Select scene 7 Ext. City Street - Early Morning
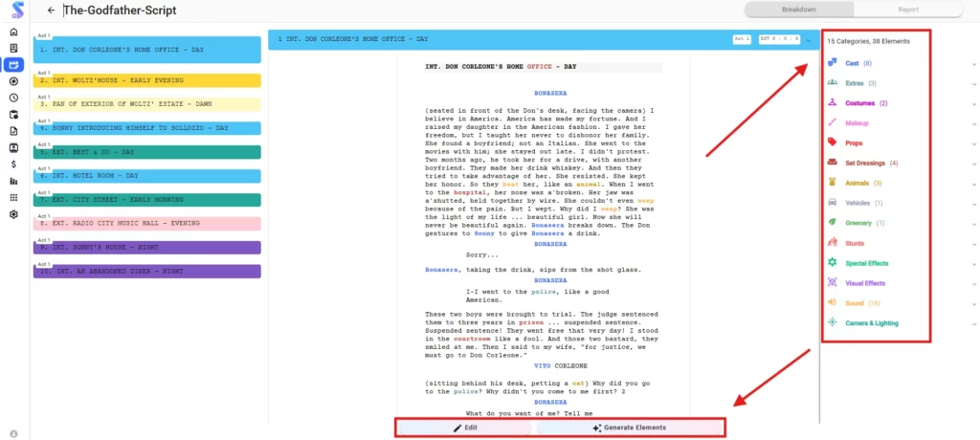The image size is (980, 440). [x=146, y=200]
